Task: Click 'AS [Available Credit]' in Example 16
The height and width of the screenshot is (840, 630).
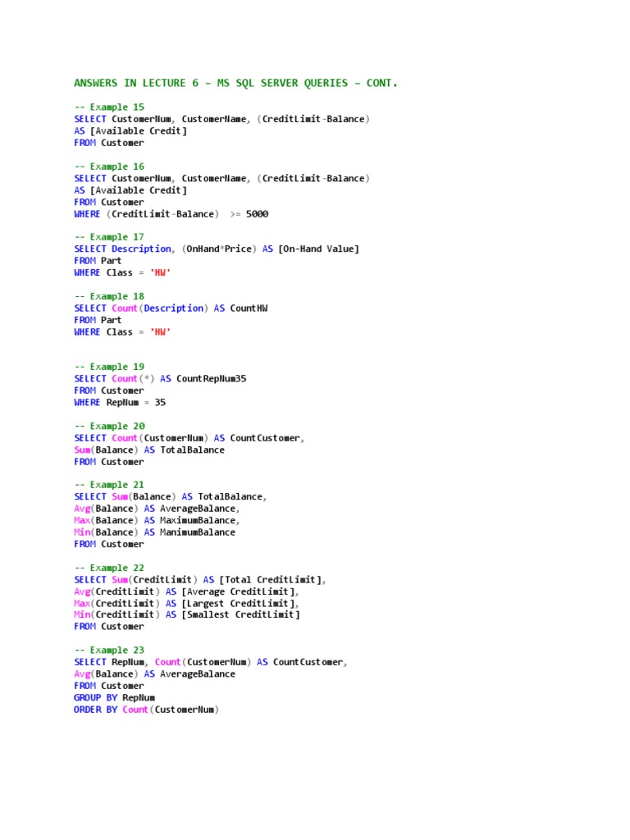Action: tap(130, 190)
